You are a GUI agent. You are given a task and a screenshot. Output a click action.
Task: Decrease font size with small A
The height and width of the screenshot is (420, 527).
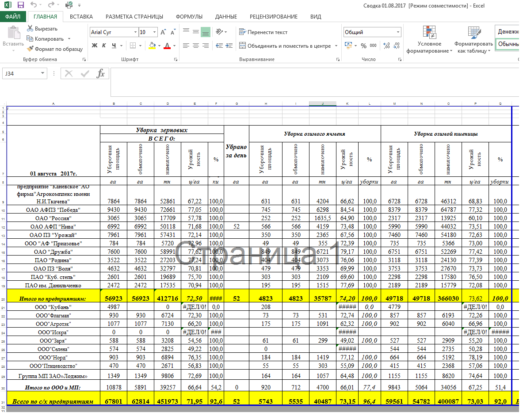click(173, 32)
